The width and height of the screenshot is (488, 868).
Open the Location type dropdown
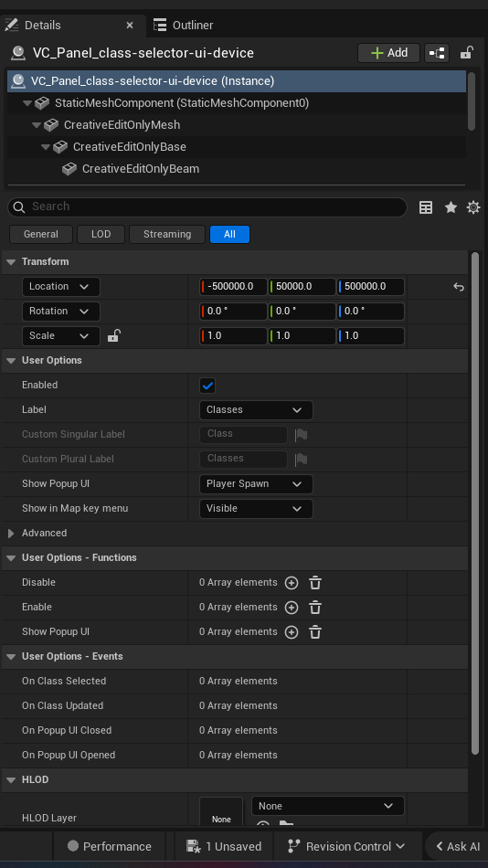[61, 287]
